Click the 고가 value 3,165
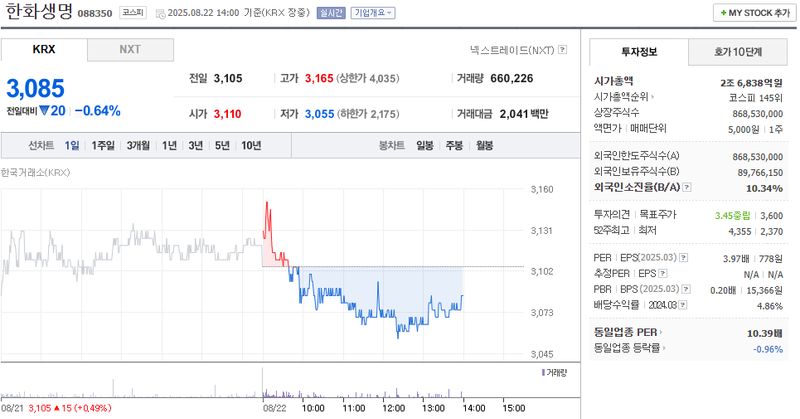Screen dimensions: 800x419 click(x=319, y=79)
